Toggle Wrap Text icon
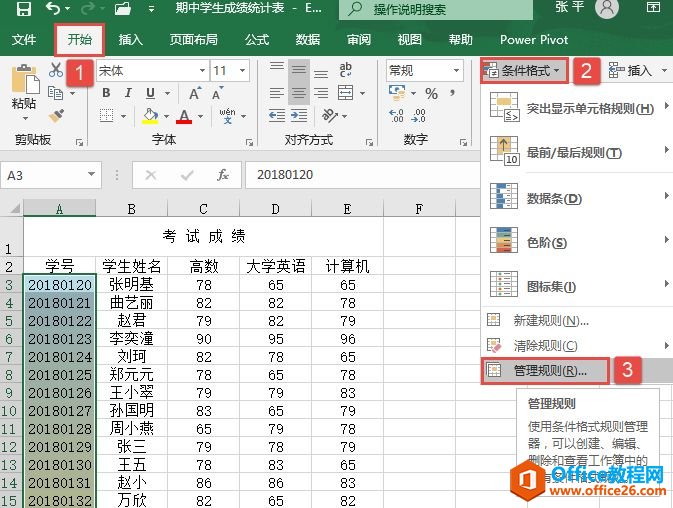673x508 pixels. click(x=346, y=69)
